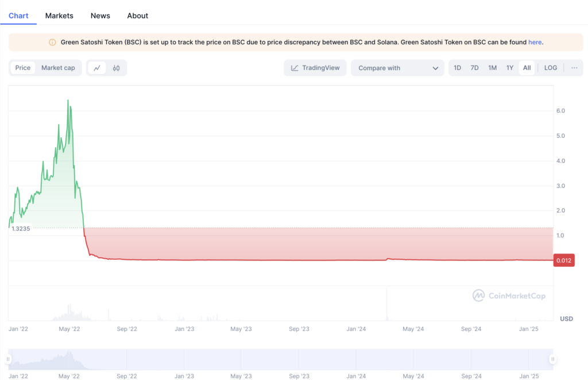Select the 1M time range
The height and width of the screenshot is (380, 588).
[492, 68]
